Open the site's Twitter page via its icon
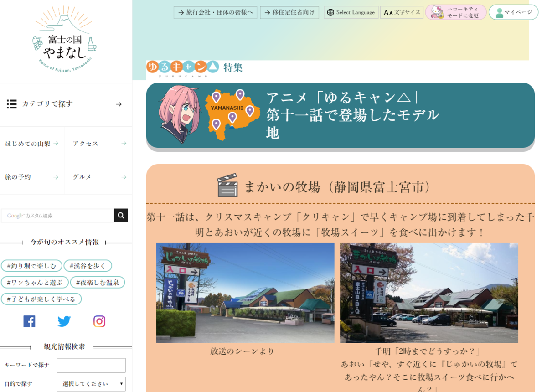 coord(64,321)
